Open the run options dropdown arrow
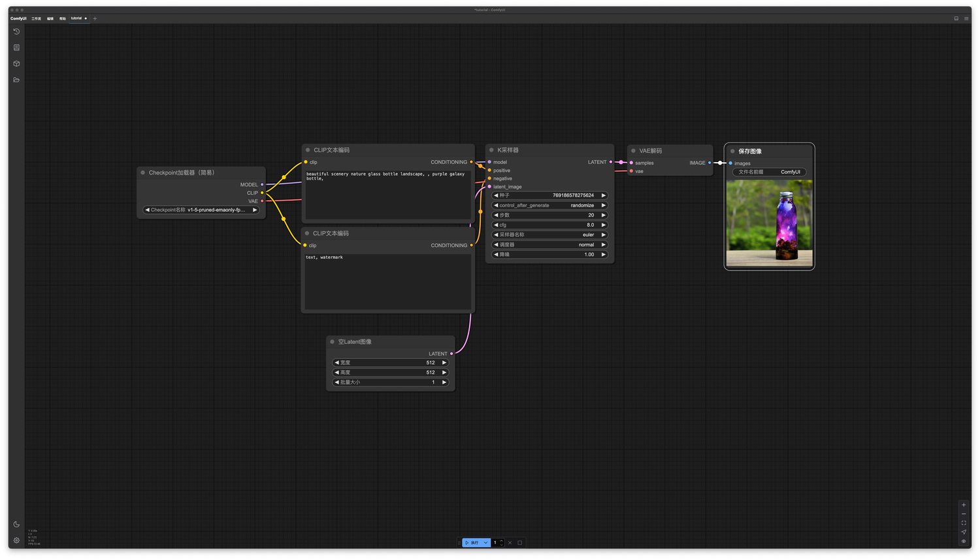The width and height of the screenshot is (980, 559). coord(486,543)
